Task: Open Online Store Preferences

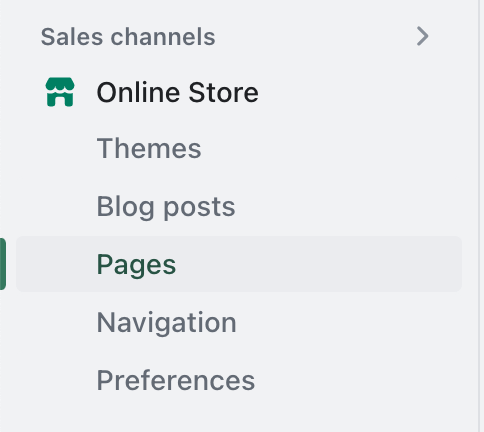Action: 176,380
